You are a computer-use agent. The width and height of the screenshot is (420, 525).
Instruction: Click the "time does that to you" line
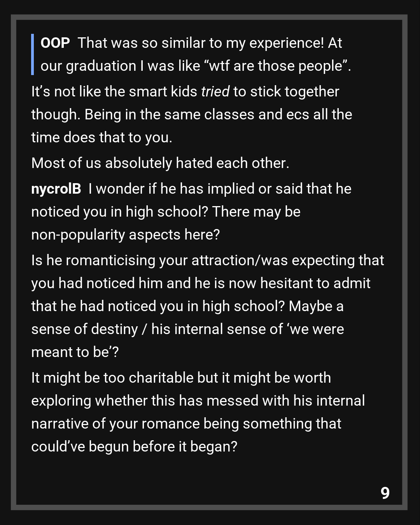point(101,138)
